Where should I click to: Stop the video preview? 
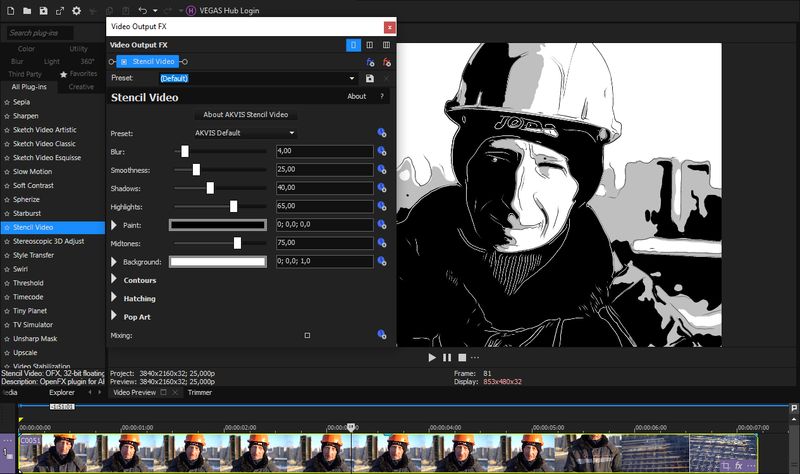click(x=462, y=358)
